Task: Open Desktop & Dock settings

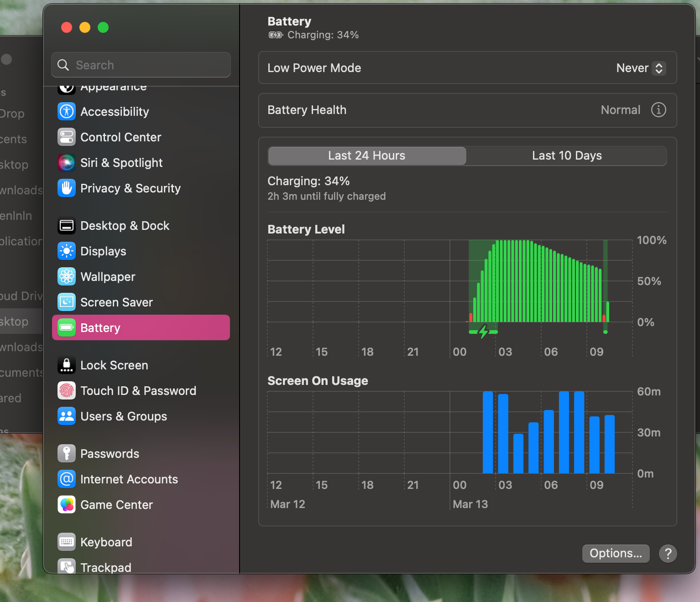Action: [125, 226]
